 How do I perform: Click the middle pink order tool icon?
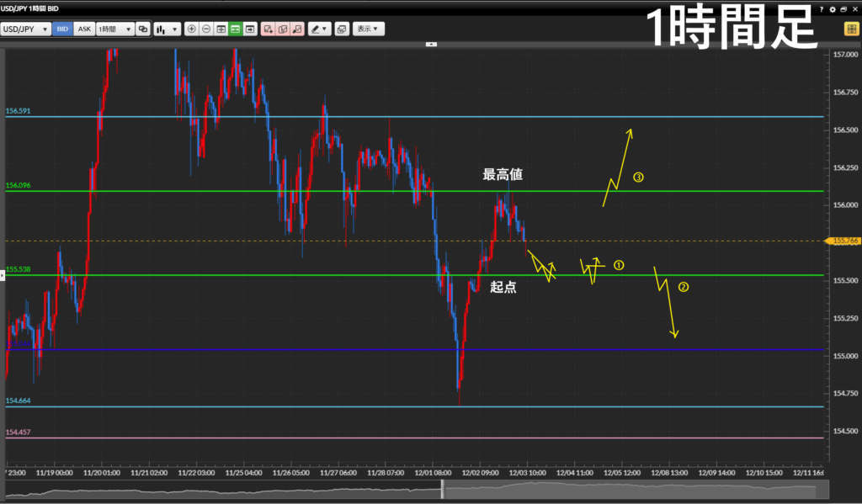[x=283, y=29]
